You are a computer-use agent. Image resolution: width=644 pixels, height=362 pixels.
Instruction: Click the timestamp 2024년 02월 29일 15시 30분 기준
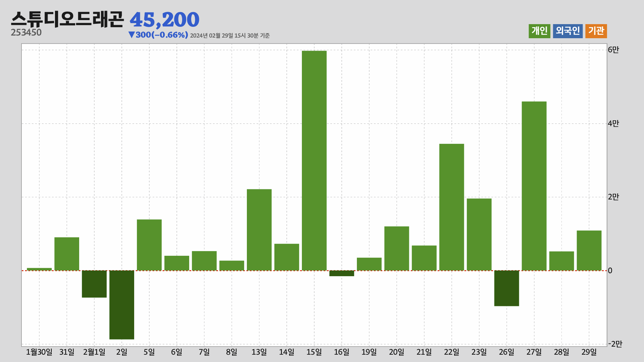[230, 36]
